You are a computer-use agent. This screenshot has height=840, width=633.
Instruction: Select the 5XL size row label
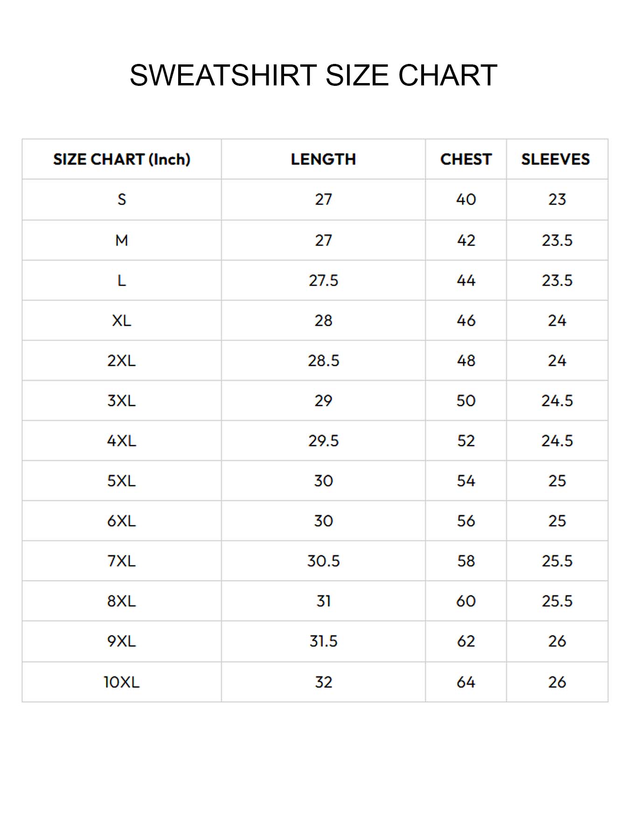tap(122, 481)
